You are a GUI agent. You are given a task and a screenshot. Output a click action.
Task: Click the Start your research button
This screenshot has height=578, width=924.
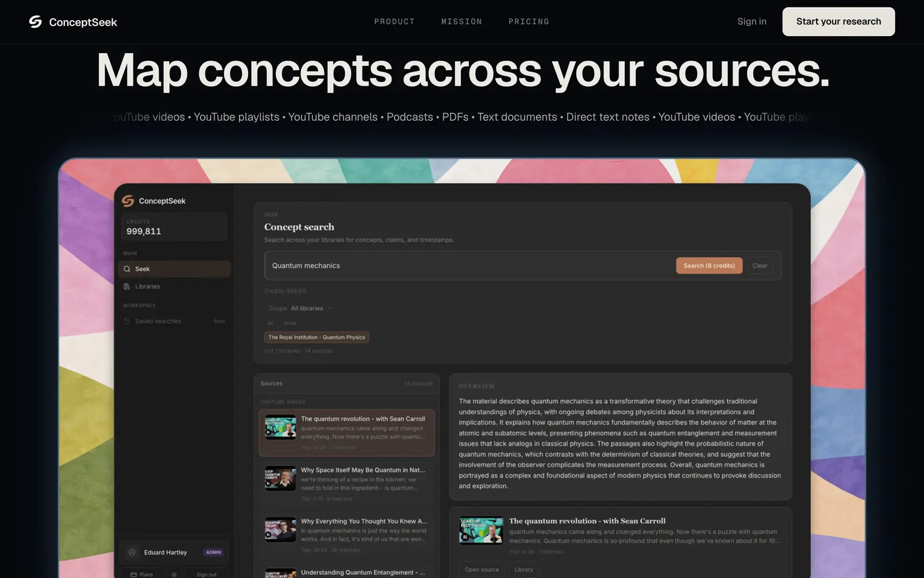coord(839,21)
